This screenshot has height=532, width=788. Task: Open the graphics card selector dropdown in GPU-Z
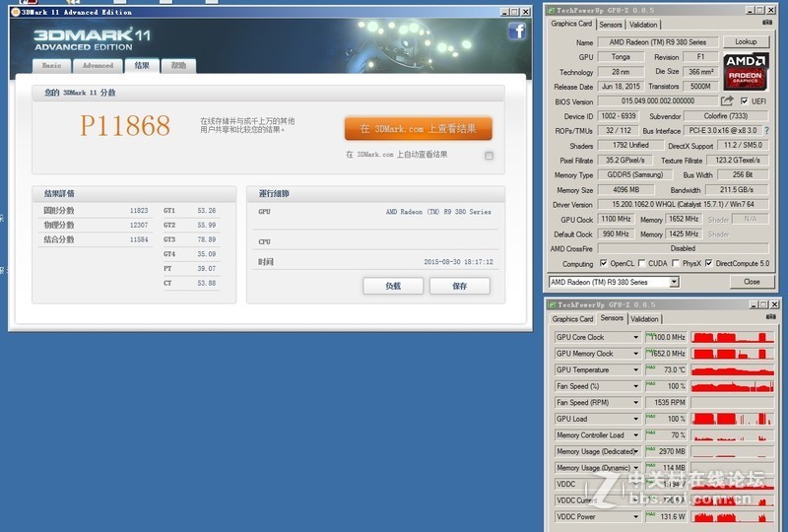(x=674, y=282)
